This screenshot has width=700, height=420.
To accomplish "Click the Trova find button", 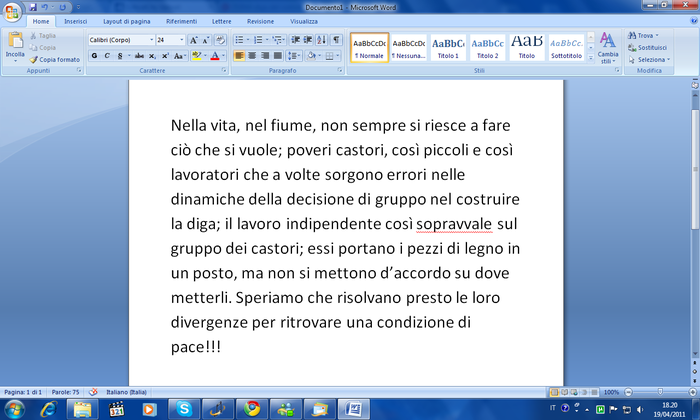I will coord(643,35).
